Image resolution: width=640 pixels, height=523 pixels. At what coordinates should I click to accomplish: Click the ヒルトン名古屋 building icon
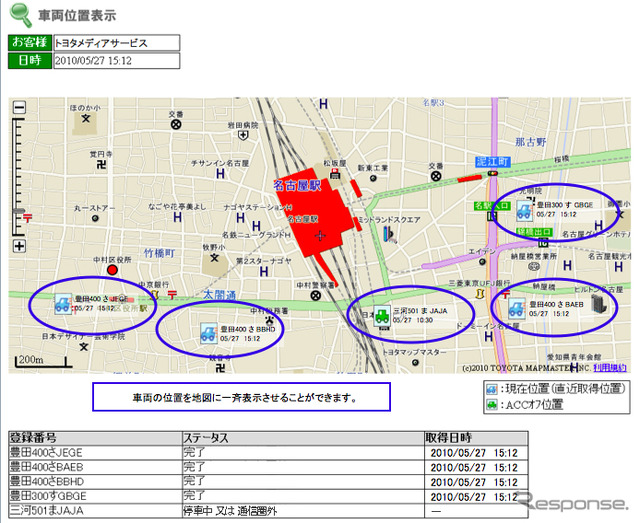click(599, 303)
